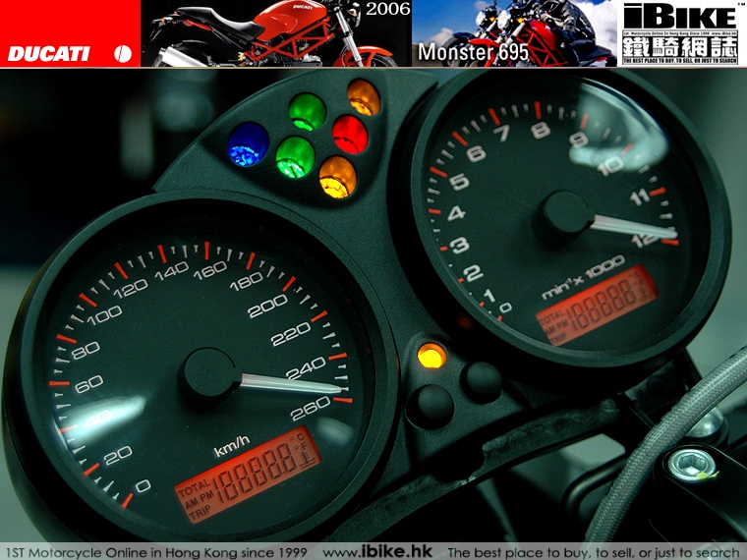This screenshot has height=560, width=747.
Task: Click the green indicator light next to blue light
Action: 296,157
